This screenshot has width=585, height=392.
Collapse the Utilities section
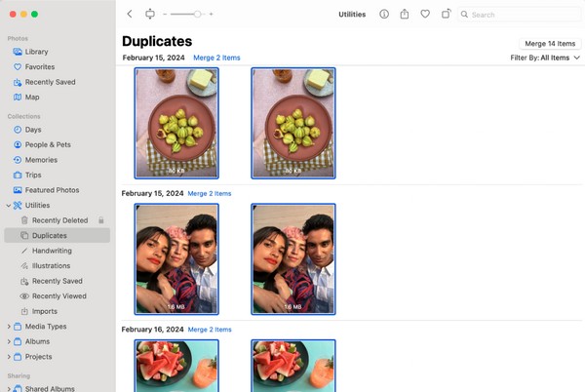point(9,206)
